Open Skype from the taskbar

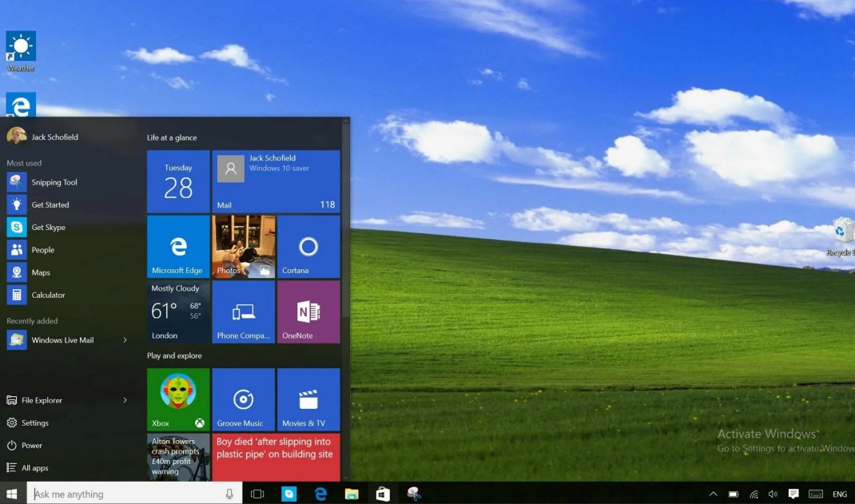289,494
